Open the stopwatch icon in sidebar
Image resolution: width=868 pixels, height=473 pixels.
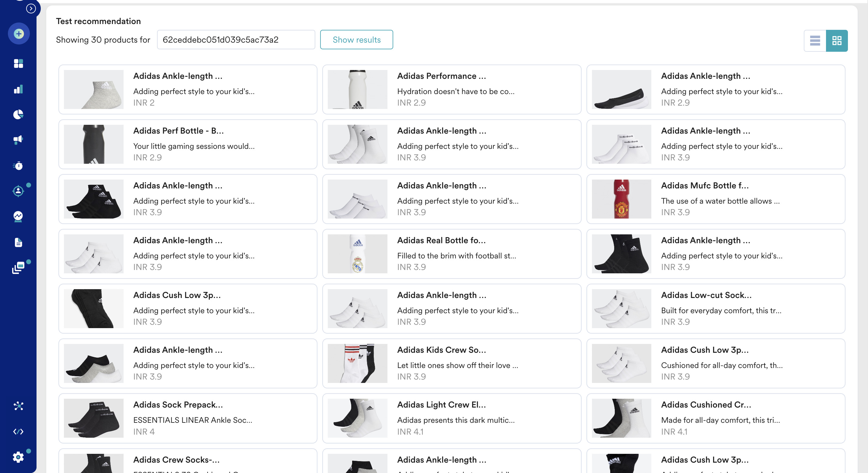pyautogui.click(x=19, y=166)
